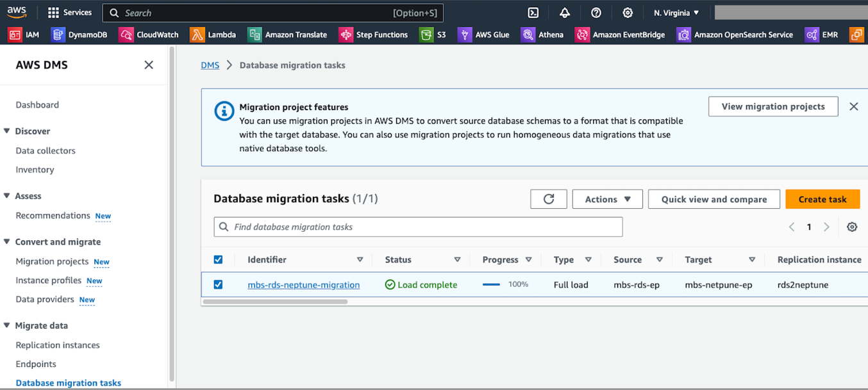Go to previous page arrow
Screen dimensions: 868x390
[x=792, y=227]
